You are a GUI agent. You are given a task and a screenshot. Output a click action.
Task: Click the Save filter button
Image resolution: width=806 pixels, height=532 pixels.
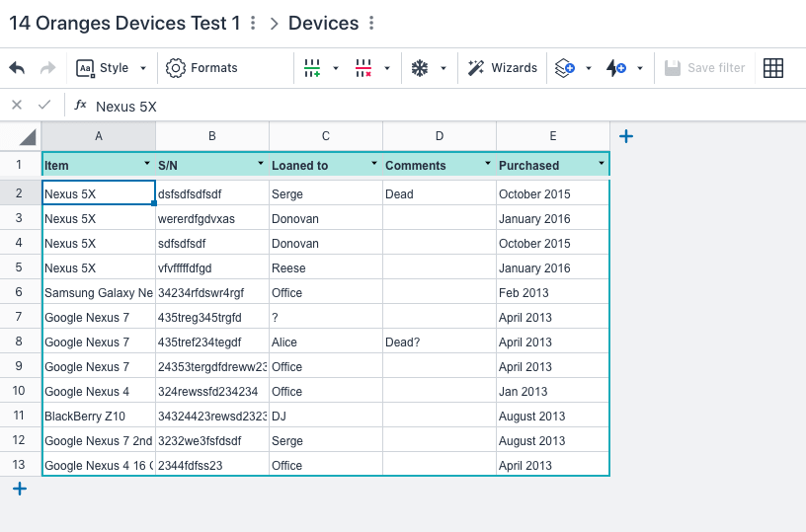(704, 68)
